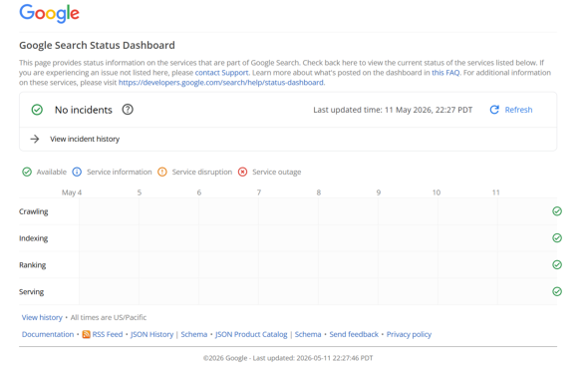This screenshot has height=367, width=588.
Task: Open JSON Product Catalog link
Action: 251,334
